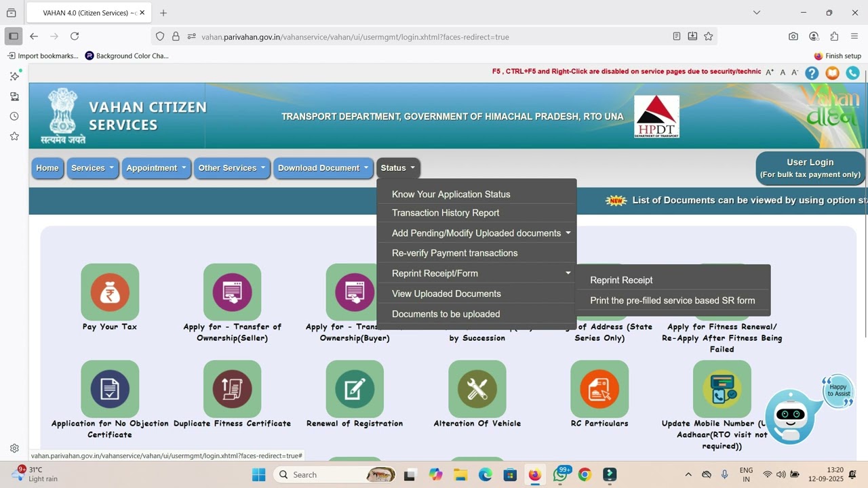This screenshot has height=488, width=868.
Task: Open Apply for Transfer of Ownership (Seller) icon
Action: click(232, 292)
